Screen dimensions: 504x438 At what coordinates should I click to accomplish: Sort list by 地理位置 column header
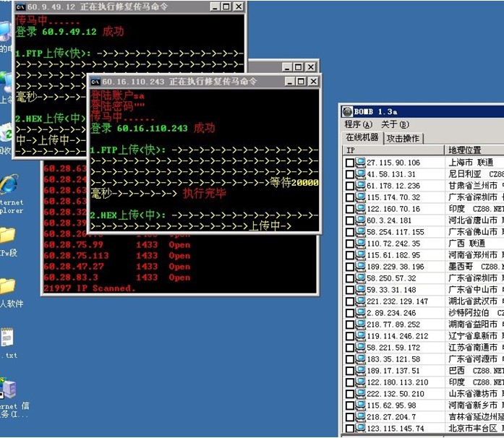tap(474, 150)
